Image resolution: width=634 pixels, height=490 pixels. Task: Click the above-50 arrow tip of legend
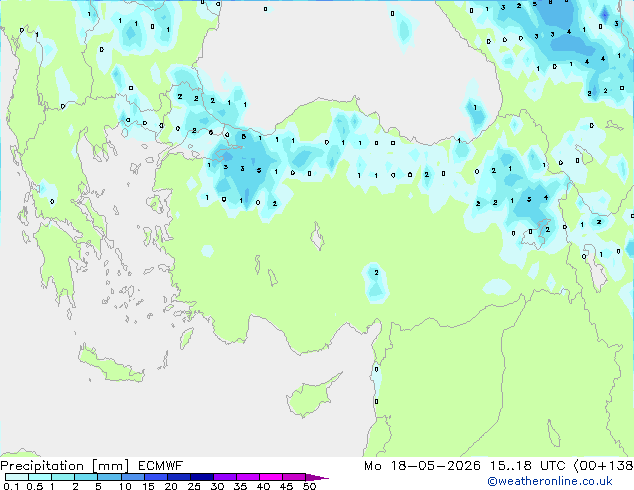(x=317, y=477)
